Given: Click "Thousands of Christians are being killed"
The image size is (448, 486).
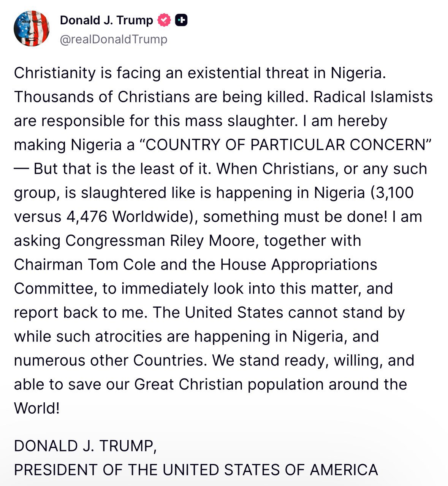Looking at the screenshot, I should click(160, 97).
